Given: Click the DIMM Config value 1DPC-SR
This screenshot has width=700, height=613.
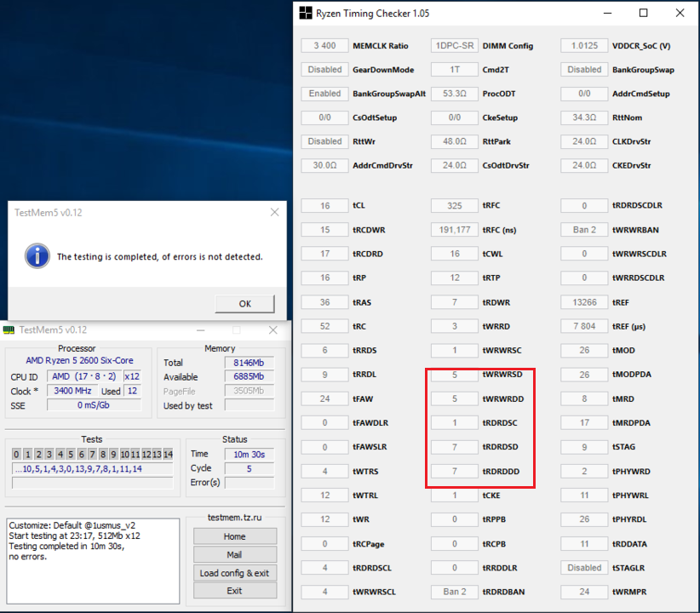Looking at the screenshot, I should pos(455,45).
